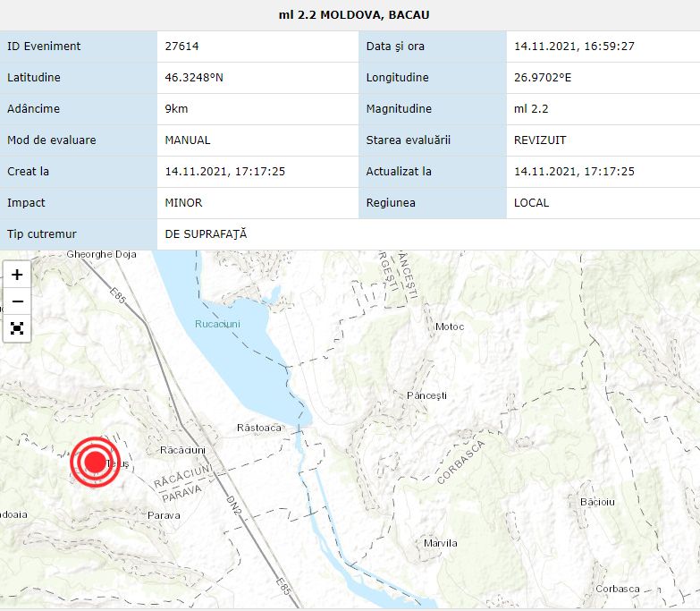The image size is (700, 611).
Task: Click the red epicenter marker on map
Action: click(95, 462)
